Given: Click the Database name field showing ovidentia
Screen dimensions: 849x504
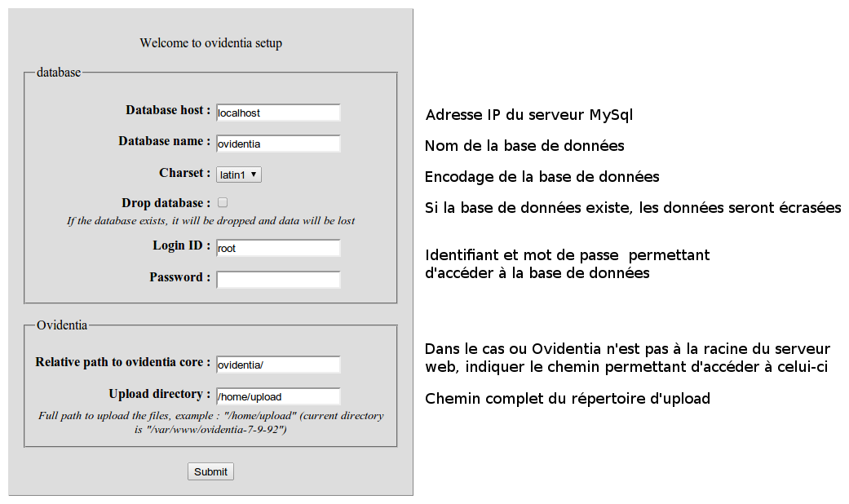Looking at the screenshot, I should pos(277,143).
